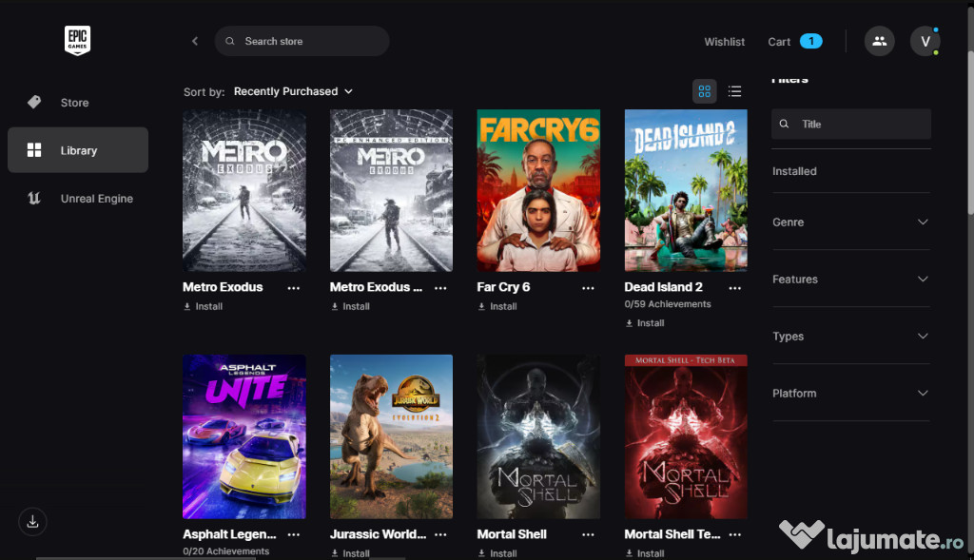Click the Title filter field
Screen dimensions: 974x560
pos(851,125)
